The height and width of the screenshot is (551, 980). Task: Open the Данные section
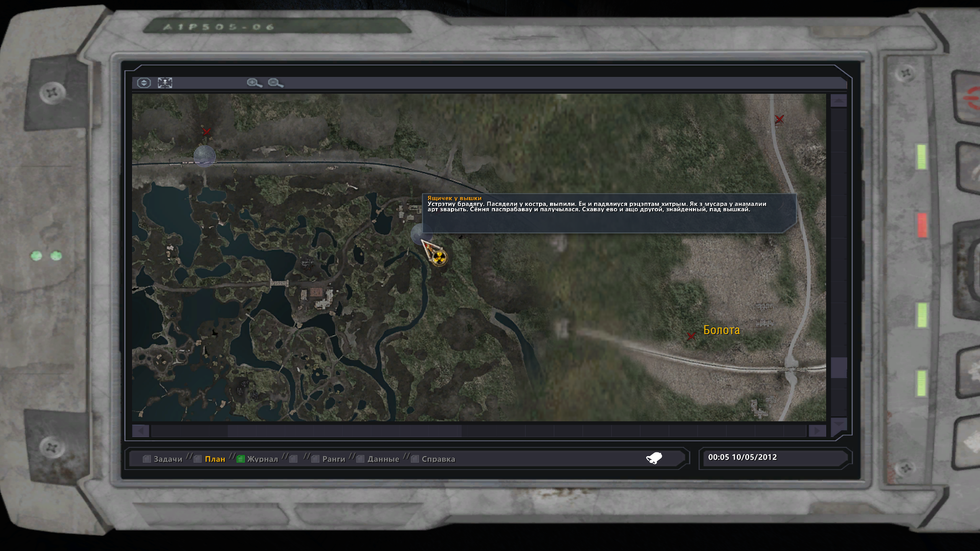pos(383,459)
